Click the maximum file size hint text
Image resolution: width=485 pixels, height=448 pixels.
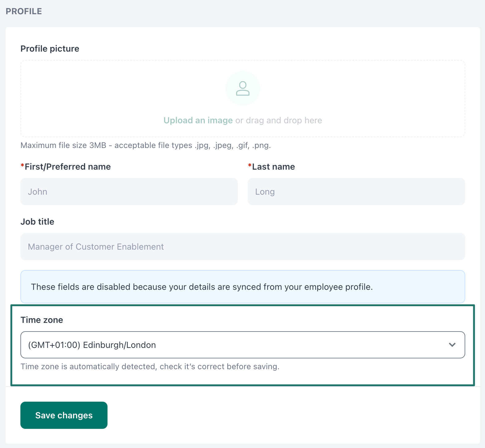(145, 145)
